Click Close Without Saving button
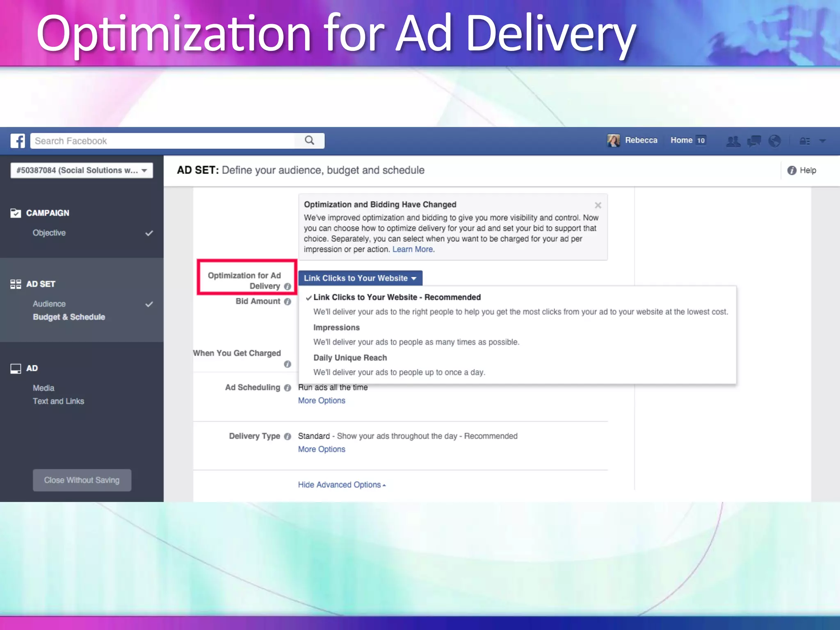Viewport: 840px width, 630px height. (82, 480)
